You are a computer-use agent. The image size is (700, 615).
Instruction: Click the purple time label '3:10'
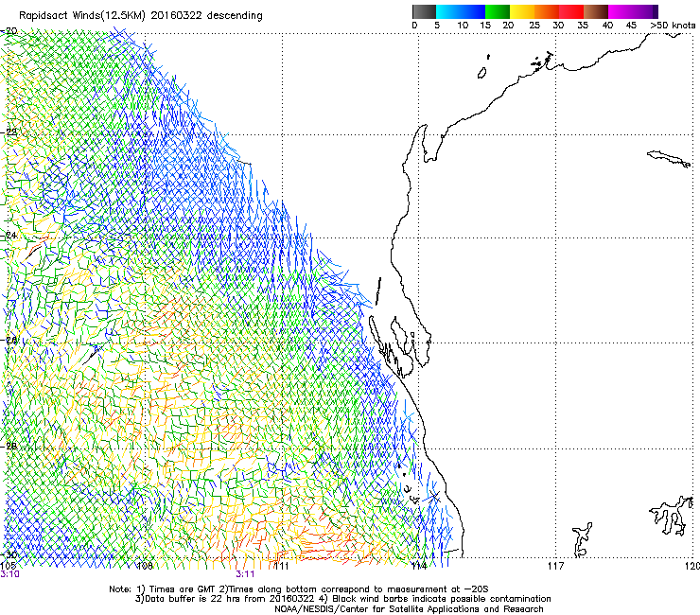(x=9, y=574)
